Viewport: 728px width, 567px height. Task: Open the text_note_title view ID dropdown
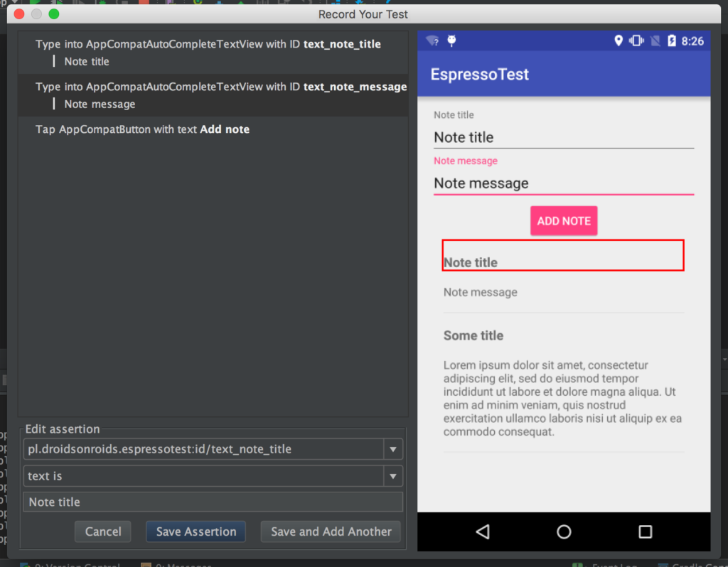tap(392, 449)
